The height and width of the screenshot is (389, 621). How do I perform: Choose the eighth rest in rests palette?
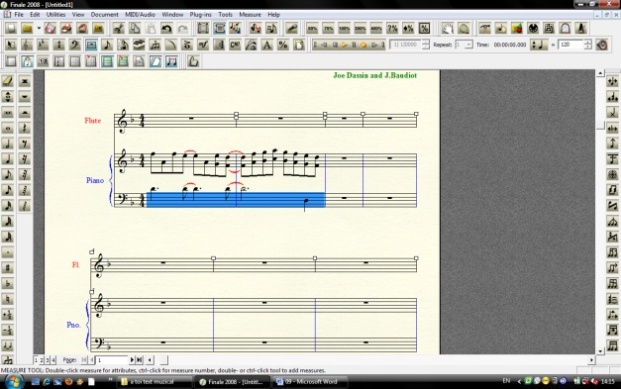[x=25, y=143]
